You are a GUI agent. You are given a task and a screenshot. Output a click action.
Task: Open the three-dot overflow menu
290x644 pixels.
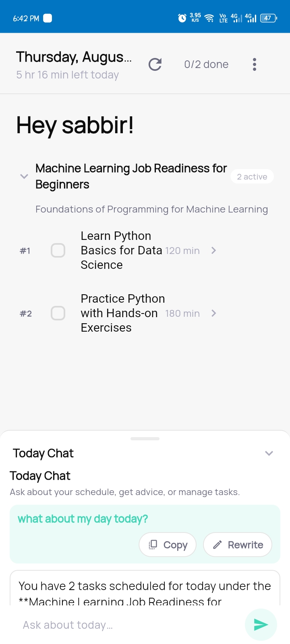254,64
